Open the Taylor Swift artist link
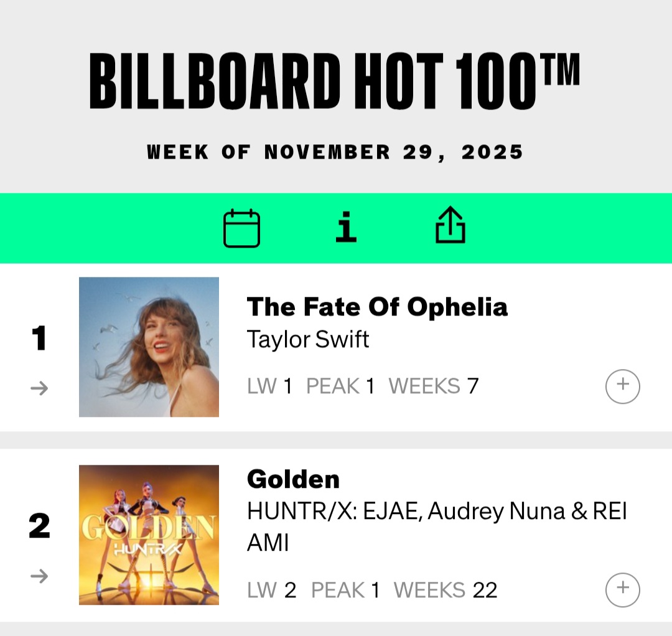 coord(308,339)
